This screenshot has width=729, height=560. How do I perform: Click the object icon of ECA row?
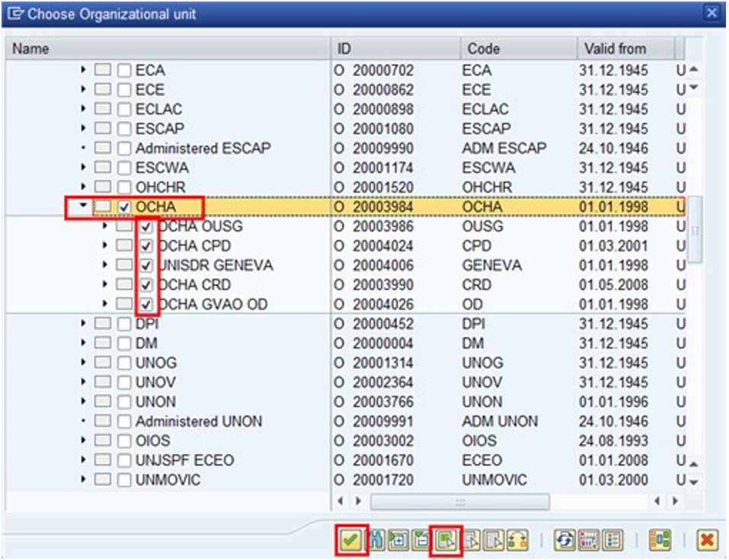coord(102,70)
